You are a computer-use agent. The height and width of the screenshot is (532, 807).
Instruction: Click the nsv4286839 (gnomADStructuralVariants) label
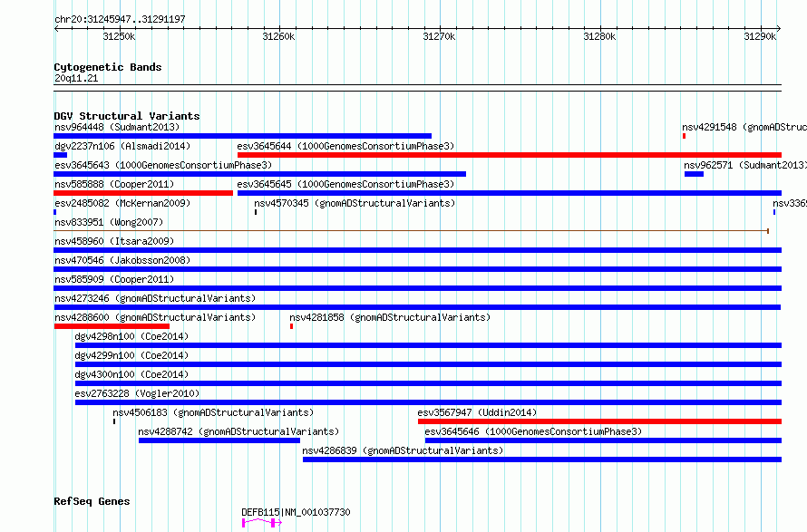(403, 450)
